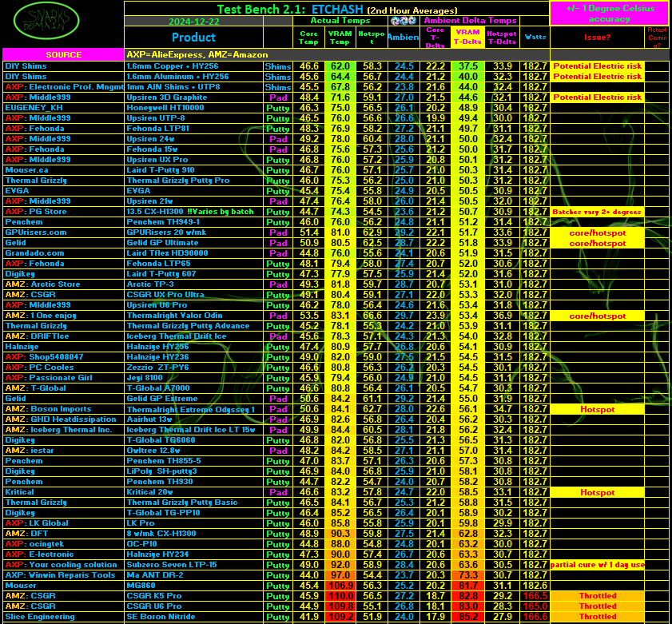This screenshot has width=672, height=624.
Task: Select the MG860 product cell
Action: pyautogui.click(x=193, y=586)
